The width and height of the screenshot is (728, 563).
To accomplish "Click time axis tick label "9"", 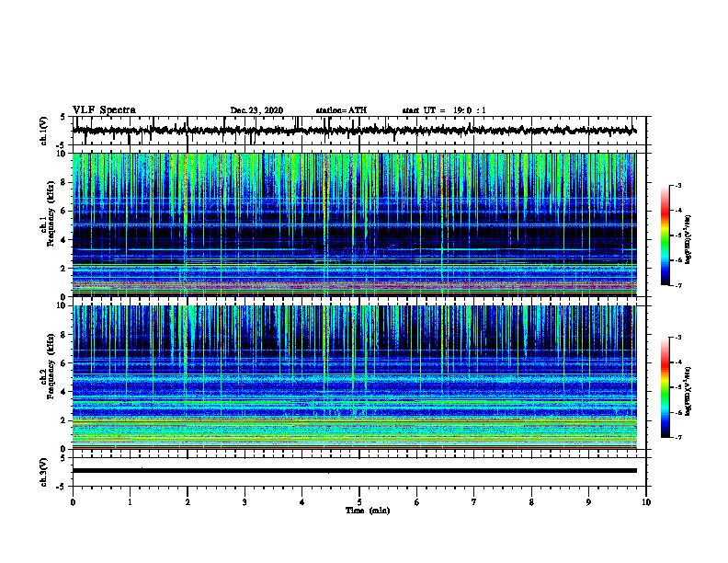I will pos(588,502).
